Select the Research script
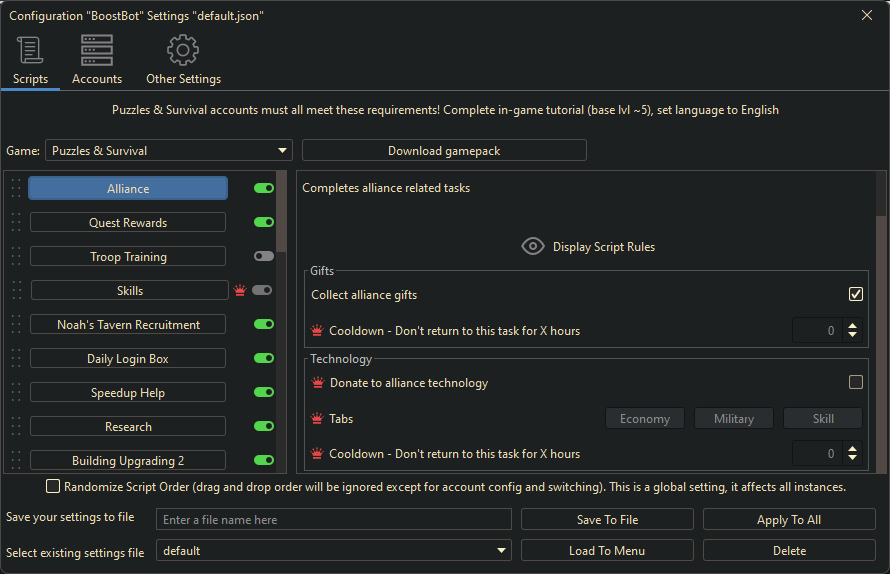 coord(128,426)
